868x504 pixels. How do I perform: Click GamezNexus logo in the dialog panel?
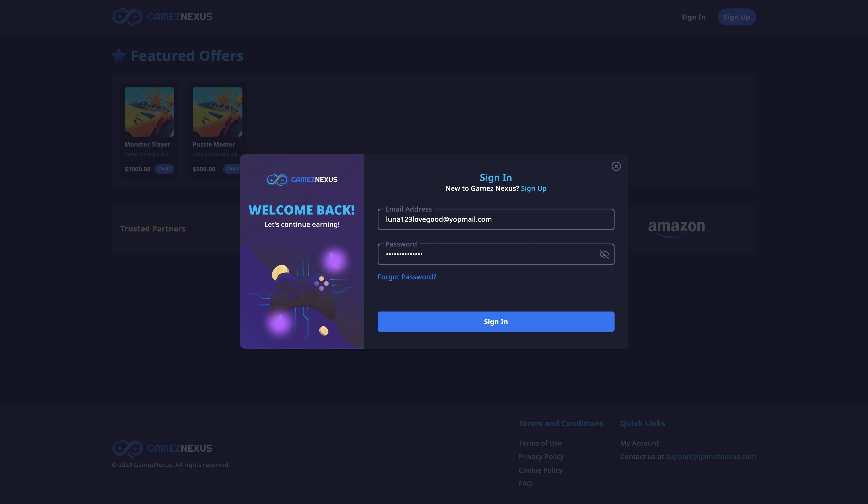[x=302, y=179]
